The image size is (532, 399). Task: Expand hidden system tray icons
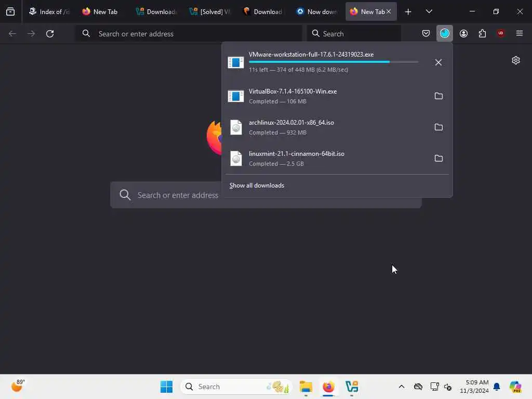pos(402,387)
